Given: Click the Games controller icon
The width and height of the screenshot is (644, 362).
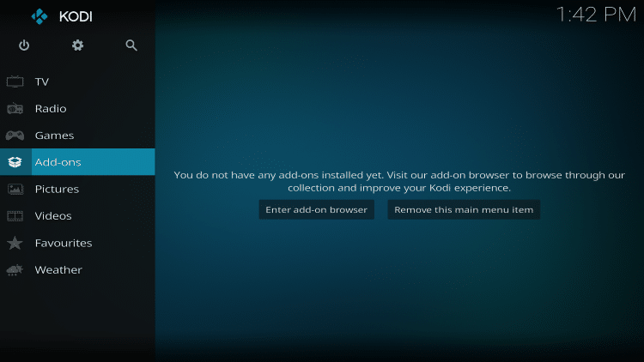Looking at the screenshot, I should click(15, 135).
